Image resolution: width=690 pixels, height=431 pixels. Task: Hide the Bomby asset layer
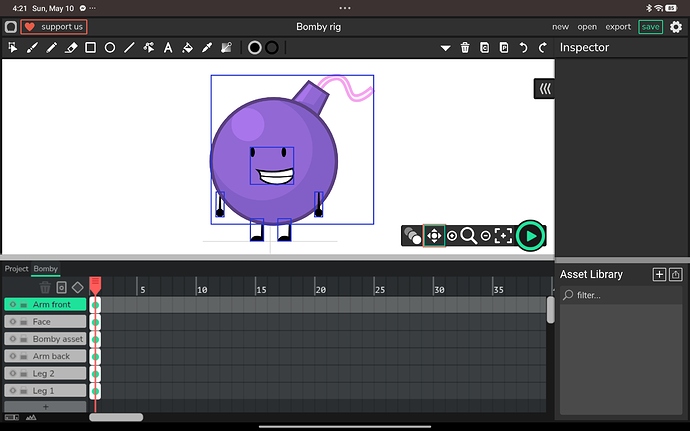(13, 339)
